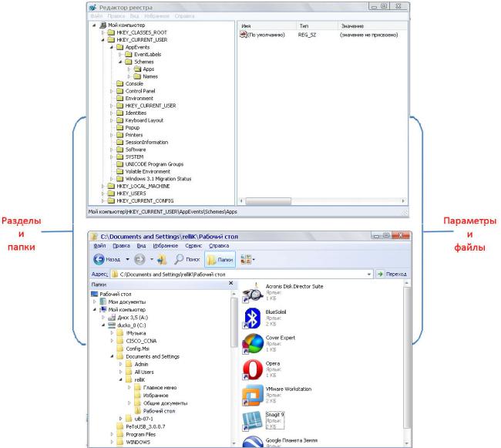501x448 pixels.
Task: Select the Opera browser shortcut icon
Action: point(252,369)
